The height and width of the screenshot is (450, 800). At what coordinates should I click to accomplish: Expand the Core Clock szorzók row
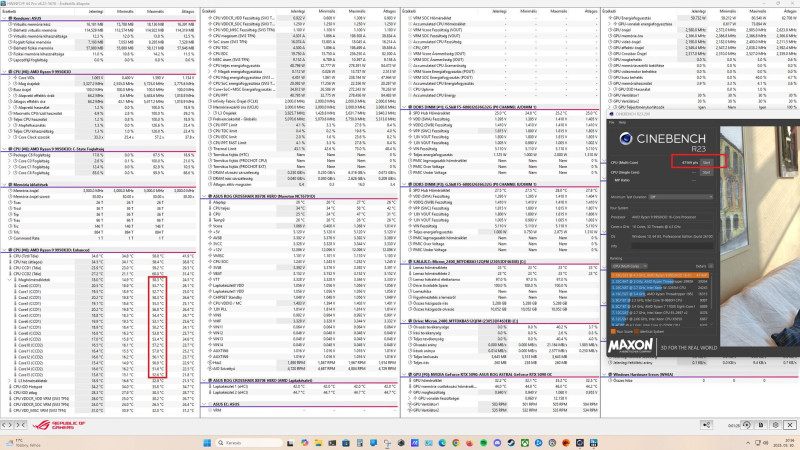[9, 137]
